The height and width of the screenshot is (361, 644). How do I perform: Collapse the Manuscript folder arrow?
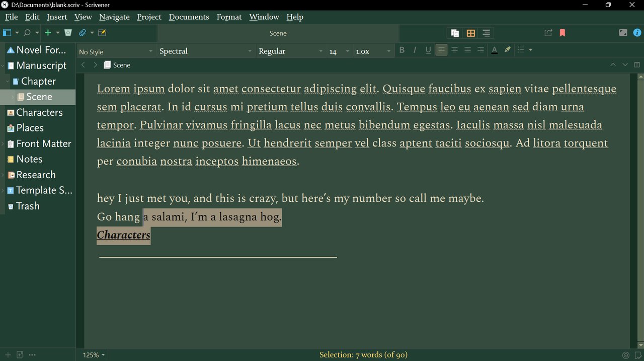(x=3, y=66)
